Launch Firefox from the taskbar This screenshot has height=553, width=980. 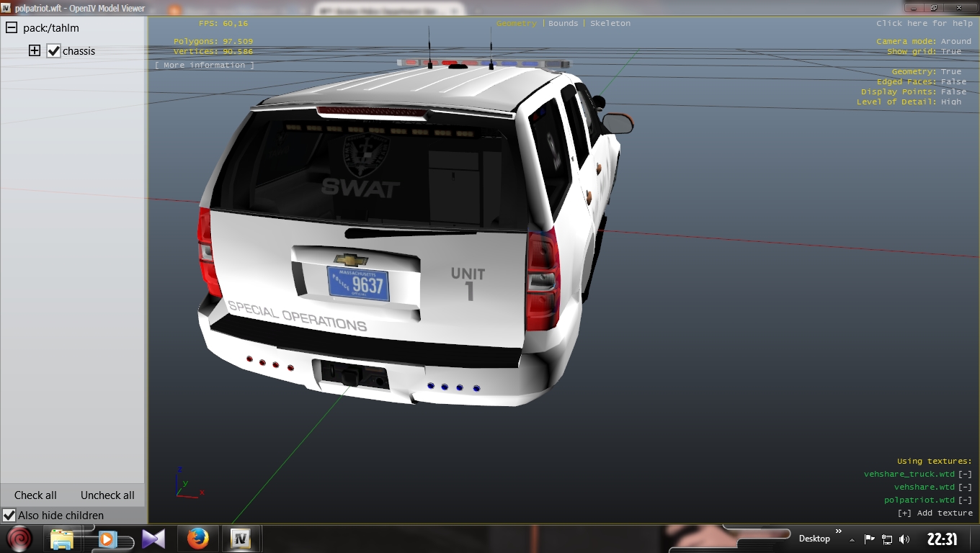pos(197,539)
